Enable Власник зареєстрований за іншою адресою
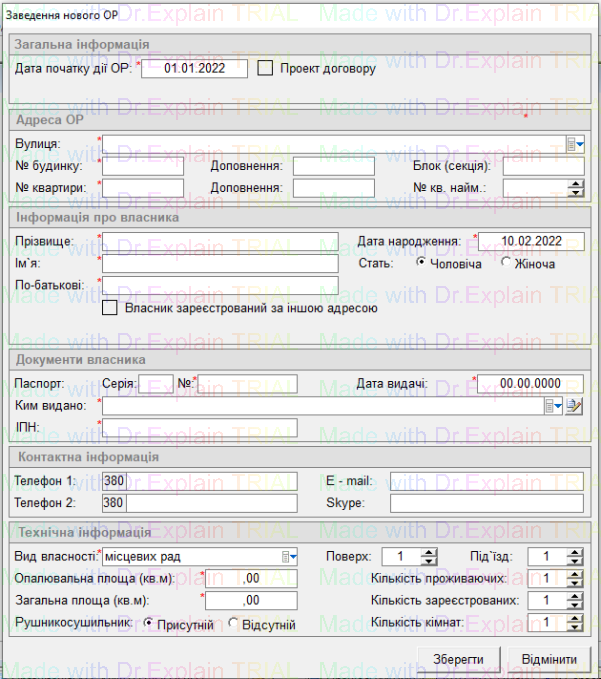Viewport: 601px width, 679px height. tap(110, 308)
